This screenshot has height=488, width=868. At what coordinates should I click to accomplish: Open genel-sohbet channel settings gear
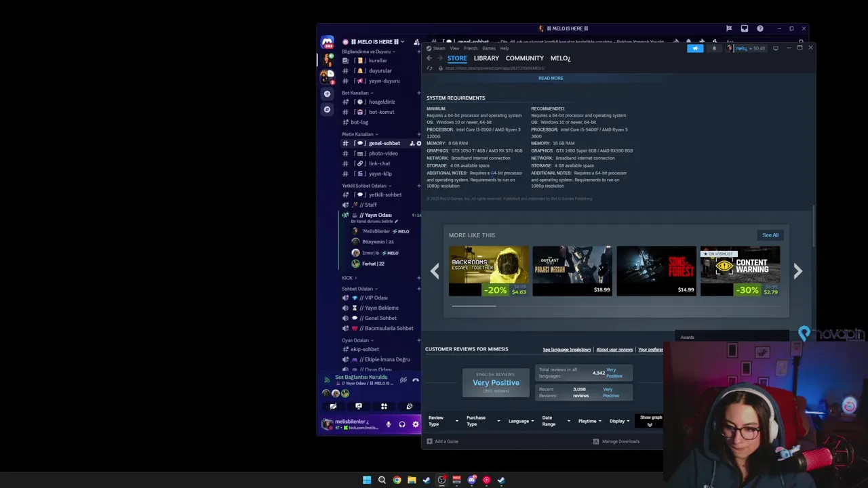pyautogui.click(x=418, y=143)
